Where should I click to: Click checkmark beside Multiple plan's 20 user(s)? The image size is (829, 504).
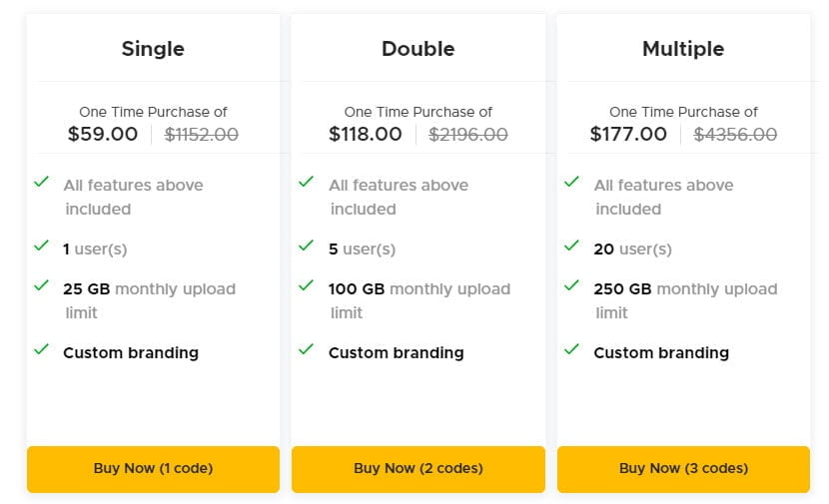click(571, 246)
